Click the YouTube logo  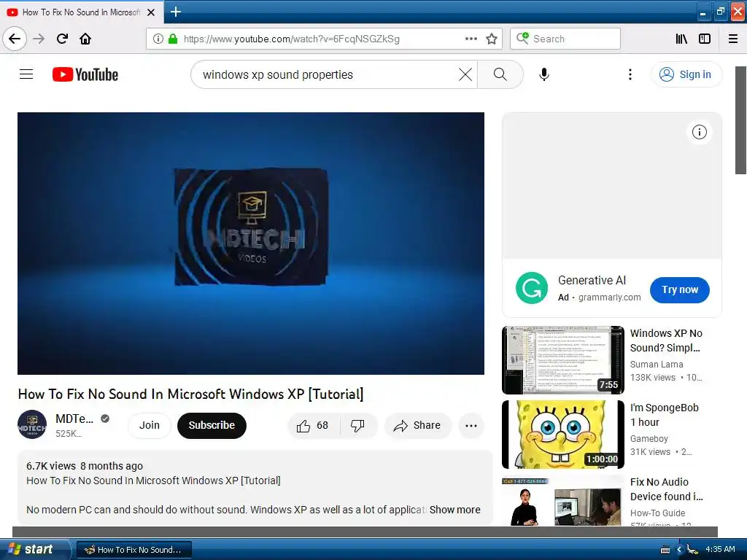pos(85,75)
